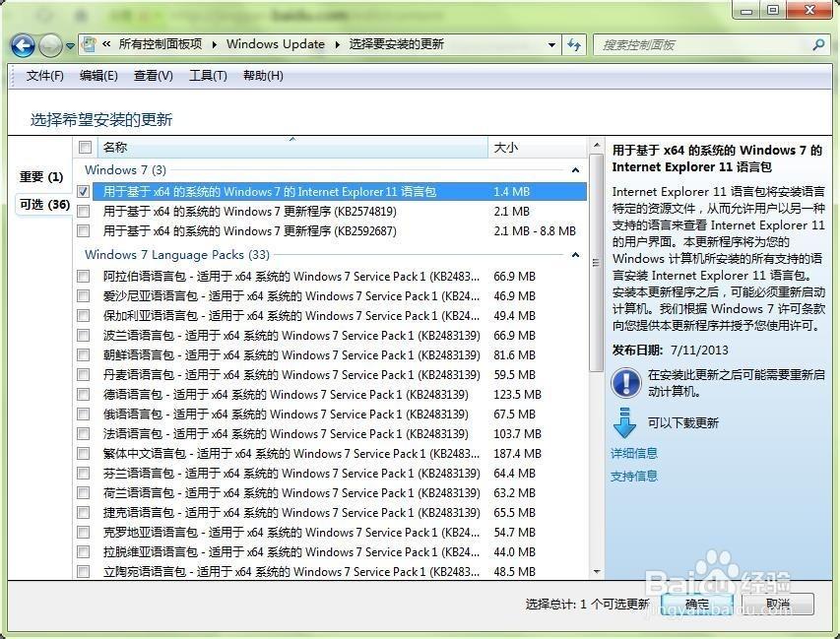Toggle the select-all checkbox in the header
Image resolution: width=840 pixels, height=639 pixels.
[x=85, y=147]
